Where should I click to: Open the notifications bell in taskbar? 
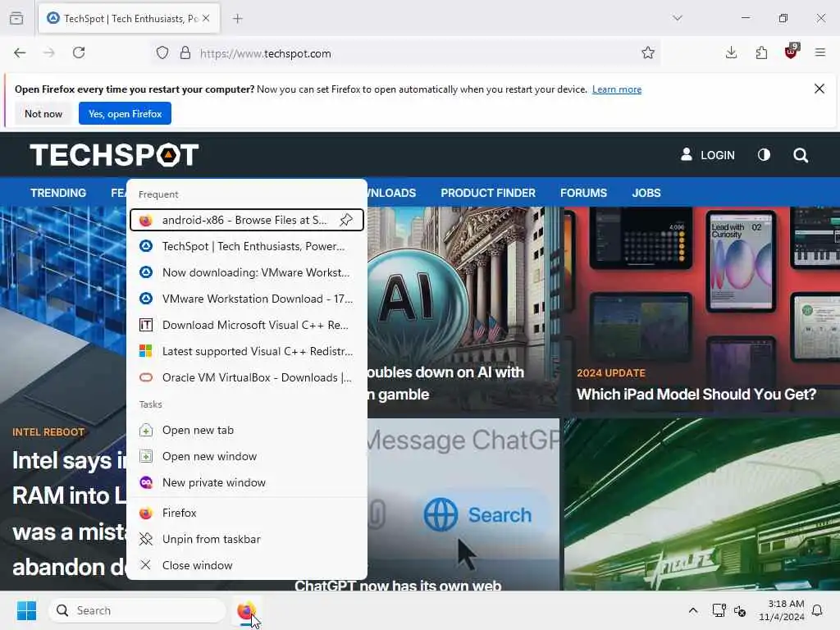(x=818, y=610)
